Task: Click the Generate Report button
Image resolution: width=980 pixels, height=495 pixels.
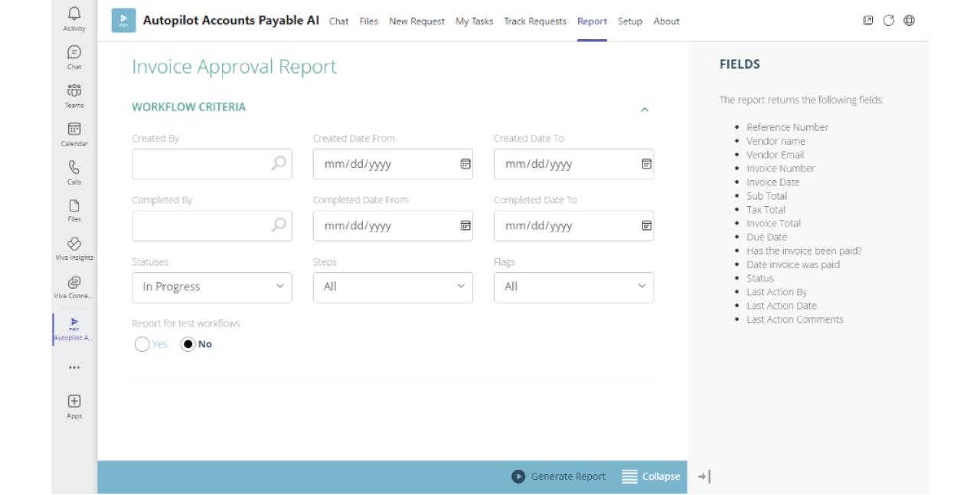Action: [x=559, y=477]
